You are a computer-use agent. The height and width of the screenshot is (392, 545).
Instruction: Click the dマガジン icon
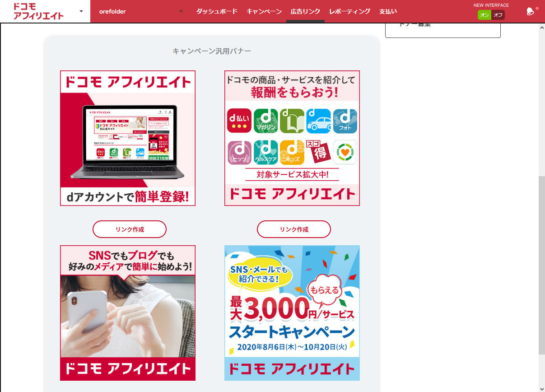[x=266, y=121]
